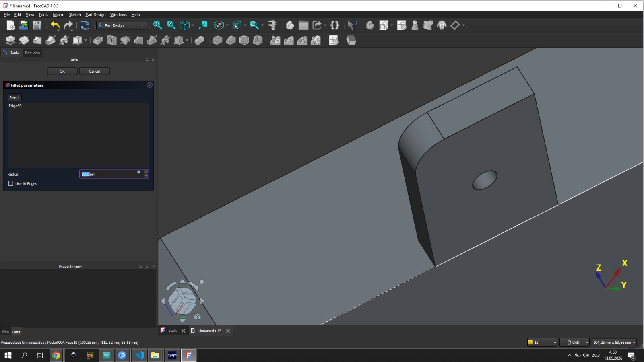The width and height of the screenshot is (644, 362).
Task: Open the File menu
Action: click(7, 15)
